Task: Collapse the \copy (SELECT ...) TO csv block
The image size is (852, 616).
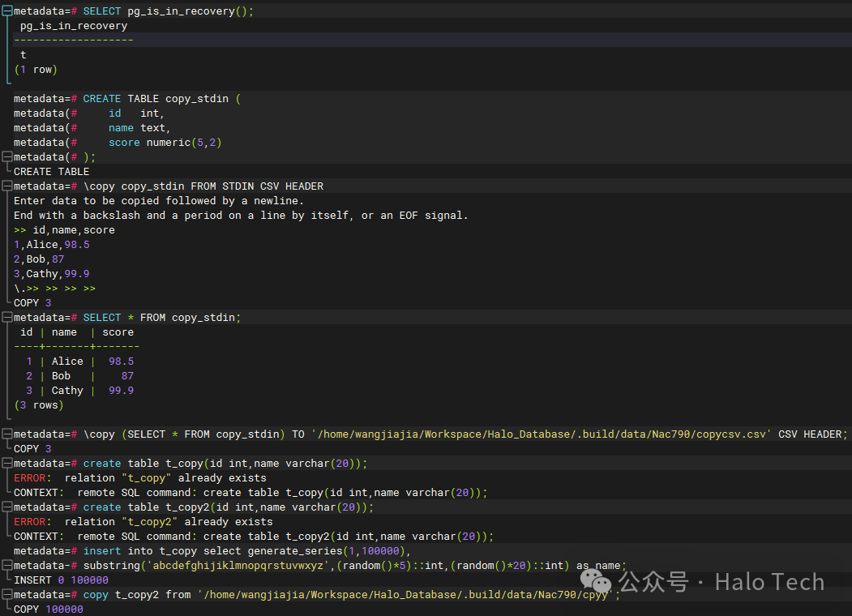Action: coord(7,434)
